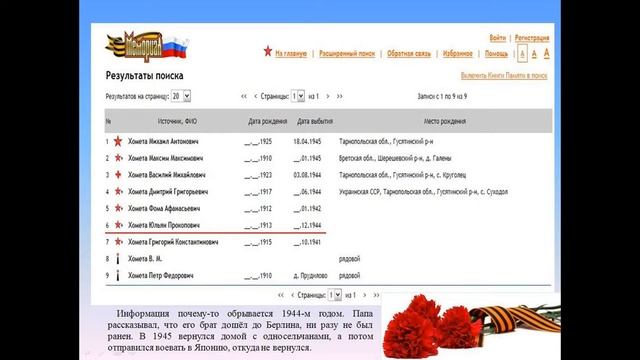
Task: Click the Место рождения column header
Action: click(x=444, y=121)
